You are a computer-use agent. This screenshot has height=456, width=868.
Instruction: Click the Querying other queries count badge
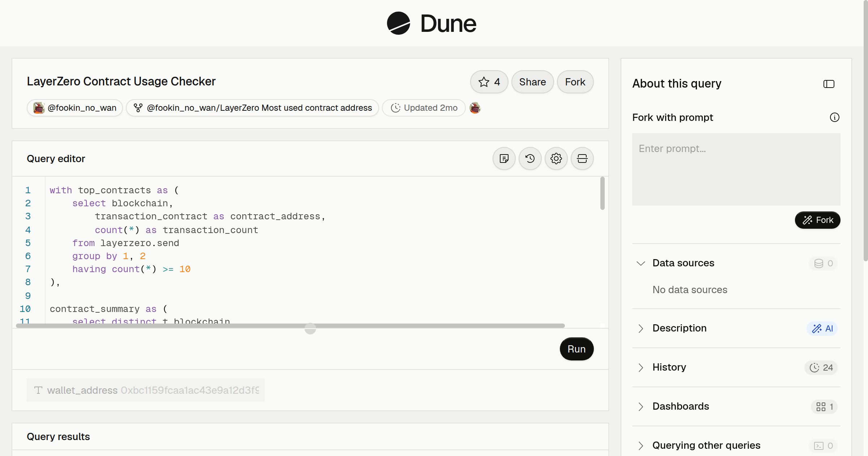pos(823,446)
